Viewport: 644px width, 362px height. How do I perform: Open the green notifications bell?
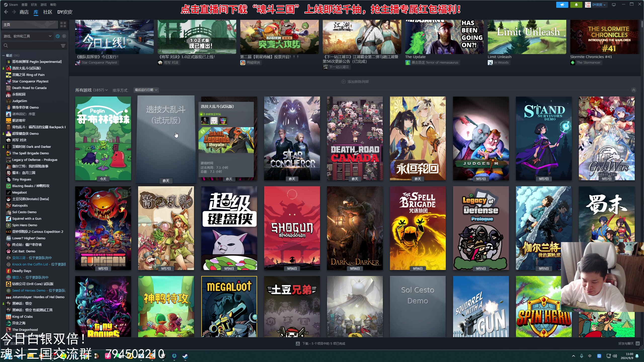(576, 5)
